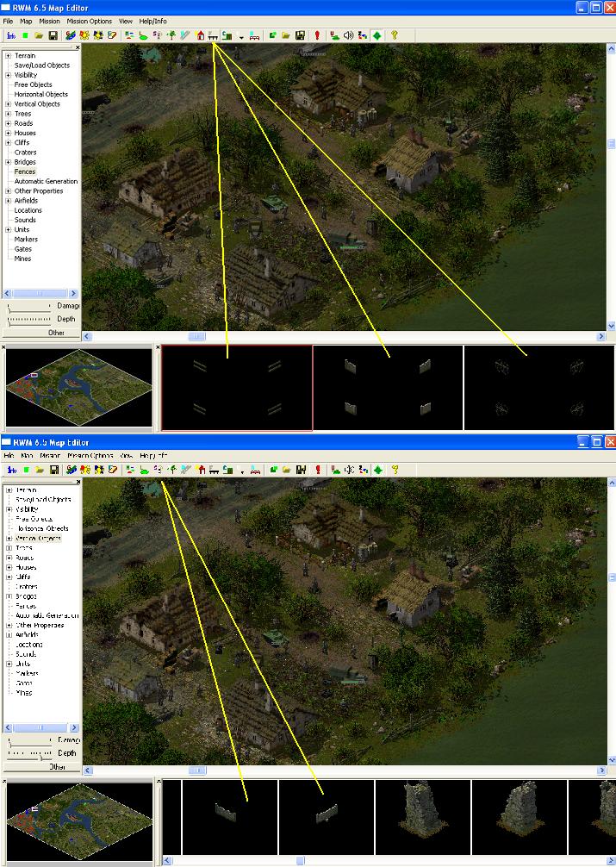
Task: Click the second floppy disk icon, upper window
Action: point(300,35)
